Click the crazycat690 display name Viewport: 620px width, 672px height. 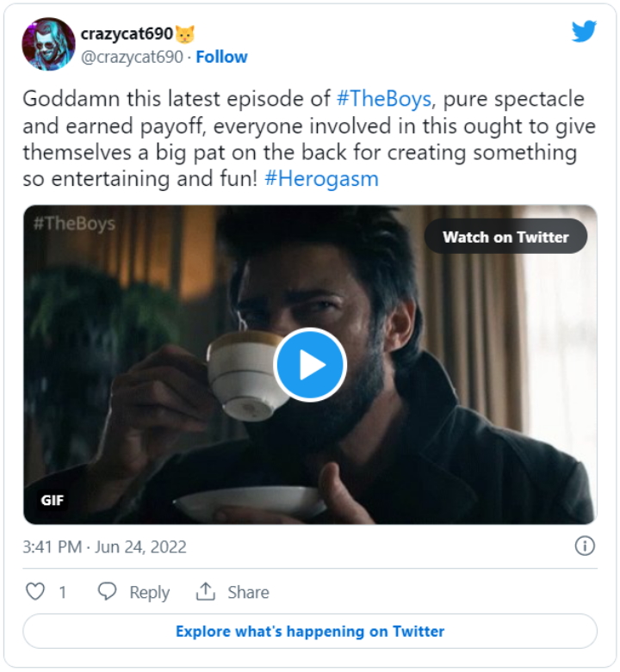126,34
